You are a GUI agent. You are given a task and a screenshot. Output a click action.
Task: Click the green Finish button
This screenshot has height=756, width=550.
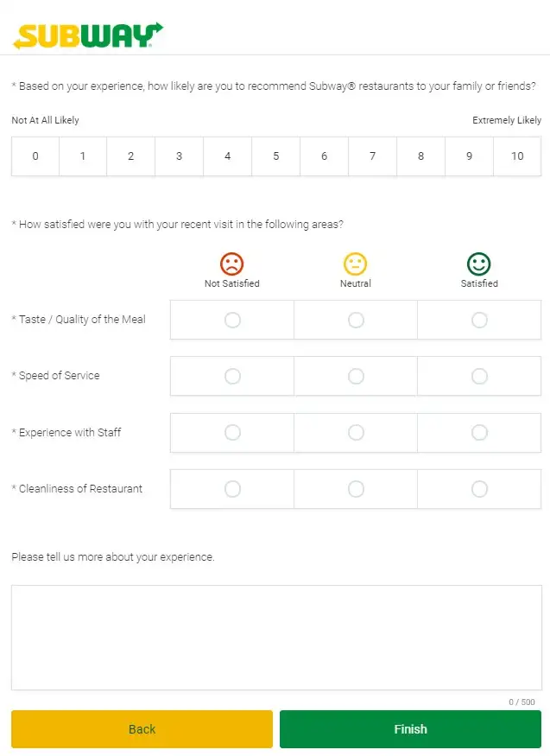[x=410, y=728]
